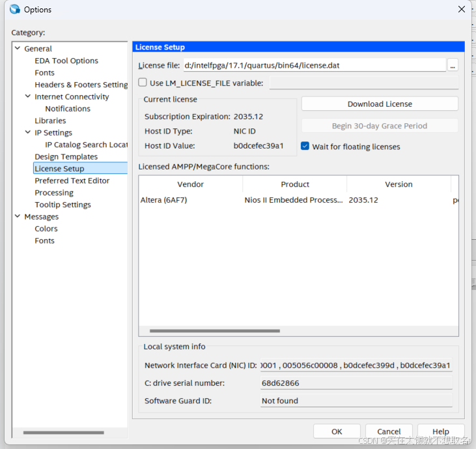This screenshot has height=449, width=476.
Task: Select the Altera (6AF7) table row
Action: pyautogui.click(x=298, y=200)
